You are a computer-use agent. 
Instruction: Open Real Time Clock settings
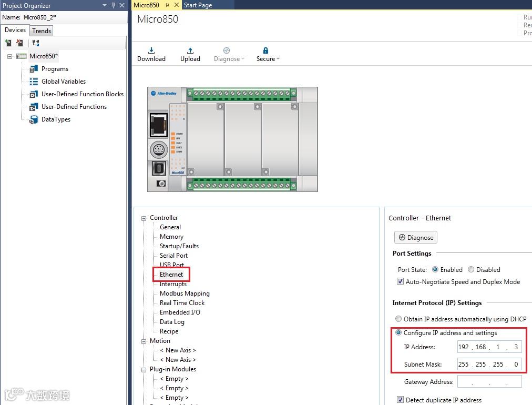pos(182,303)
